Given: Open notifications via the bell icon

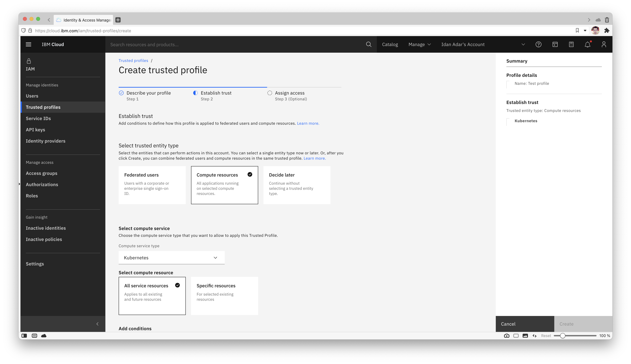Looking at the screenshot, I should tap(587, 44).
